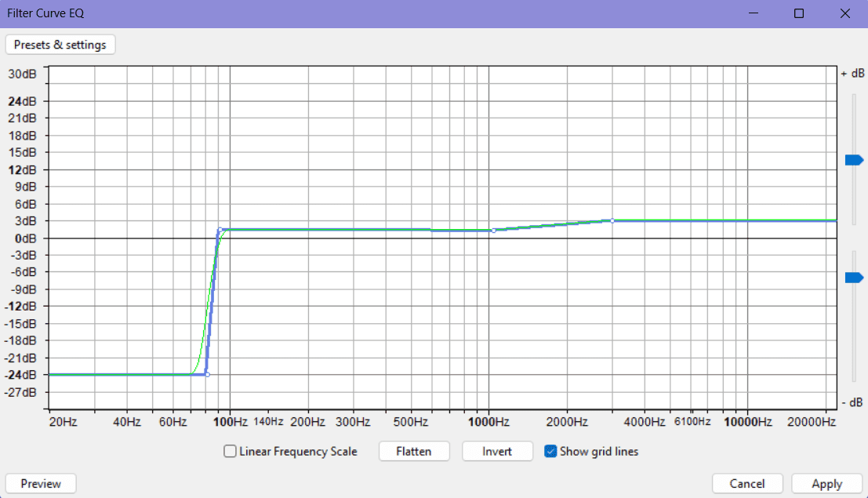Click the 12dB label on the vertical ruler
Screen dimensions: 868x498
coord(22,170)
